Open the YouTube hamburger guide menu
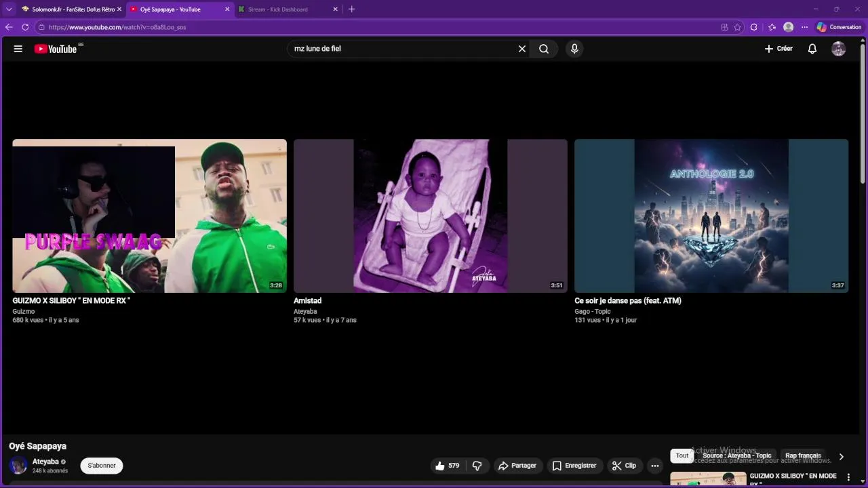 pos(18,49)
